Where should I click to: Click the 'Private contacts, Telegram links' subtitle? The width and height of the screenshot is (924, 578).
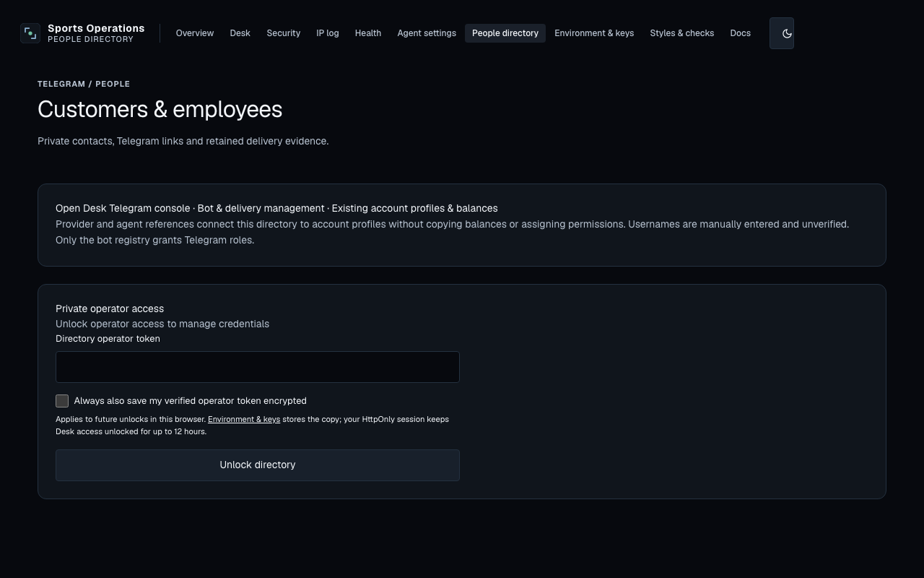183,141
